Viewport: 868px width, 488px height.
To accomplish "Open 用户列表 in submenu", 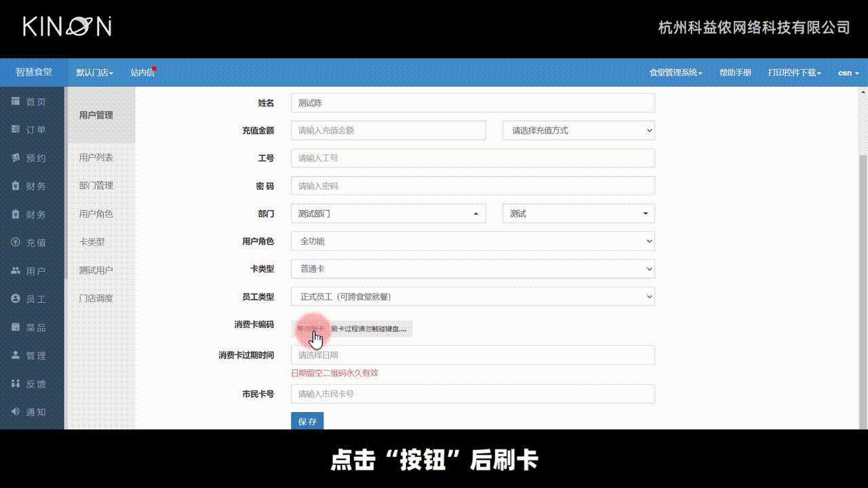I will point(96,157).
